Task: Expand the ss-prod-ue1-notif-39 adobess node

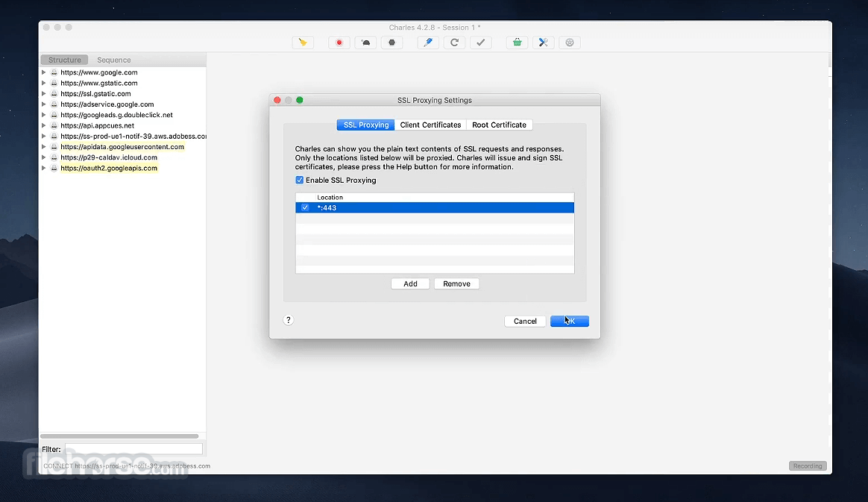Action: point(44,137)
